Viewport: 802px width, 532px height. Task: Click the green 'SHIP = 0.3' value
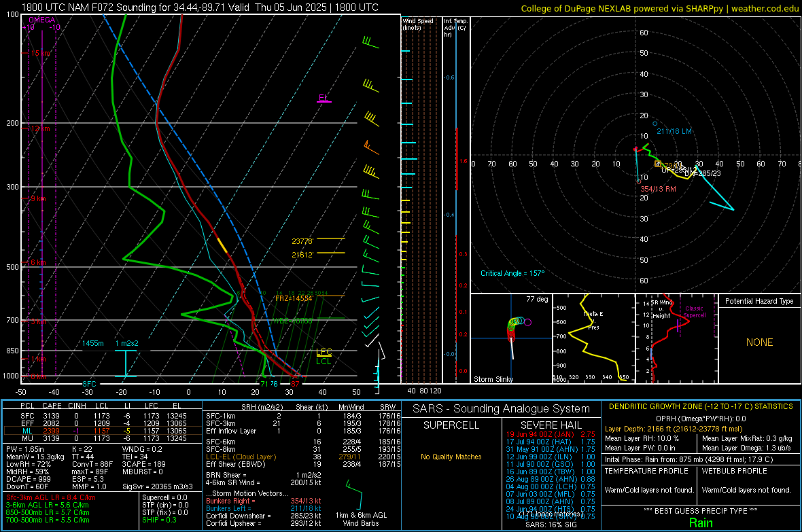point(159,520)
